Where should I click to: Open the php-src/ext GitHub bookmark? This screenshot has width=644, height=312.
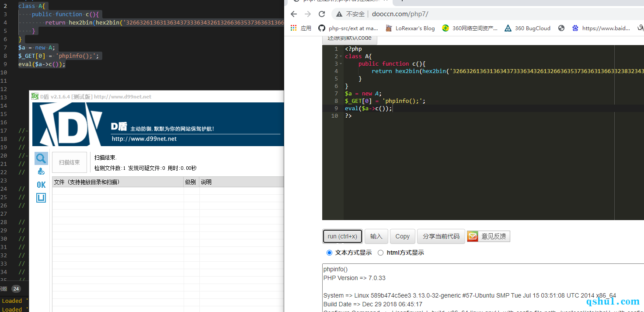click(x=348, y=28)
